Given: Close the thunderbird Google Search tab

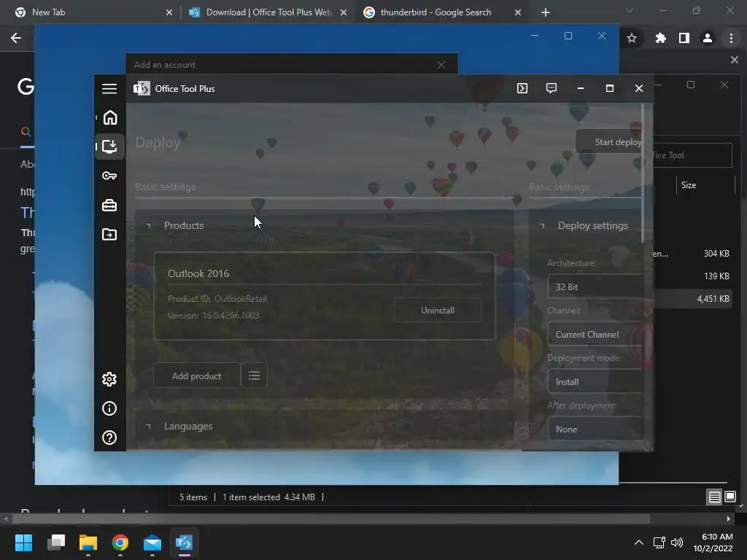Looking at the screenshot, I should pyautogui.click(x=518, y=12).
